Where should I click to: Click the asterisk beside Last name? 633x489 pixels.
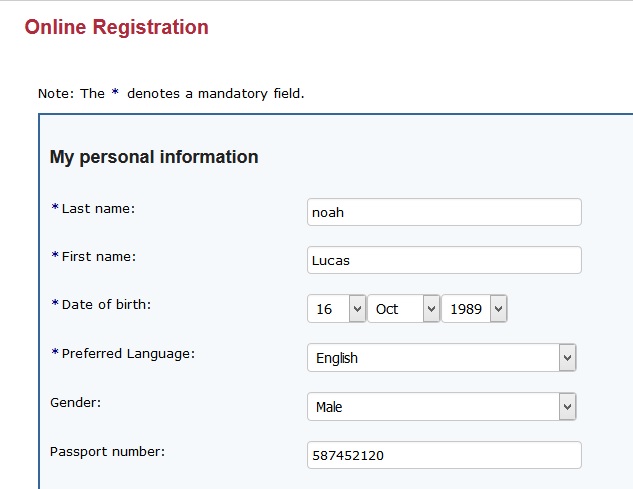pos(55,208)
